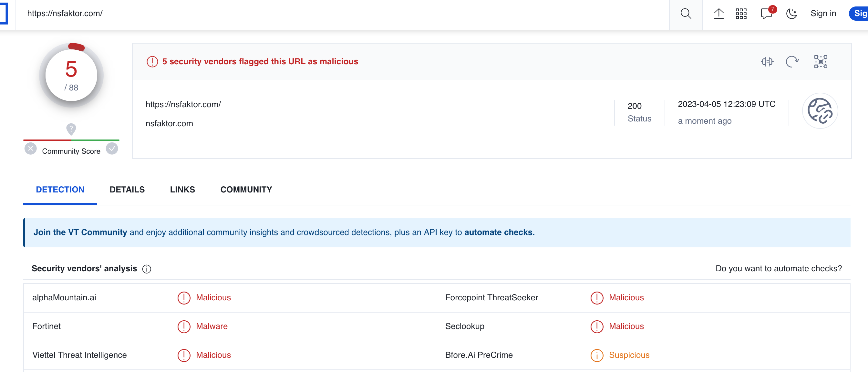The width and height of the screenshot is (868, 372).
Task: Open the upload file icon
Action: (x=719, y=14)
